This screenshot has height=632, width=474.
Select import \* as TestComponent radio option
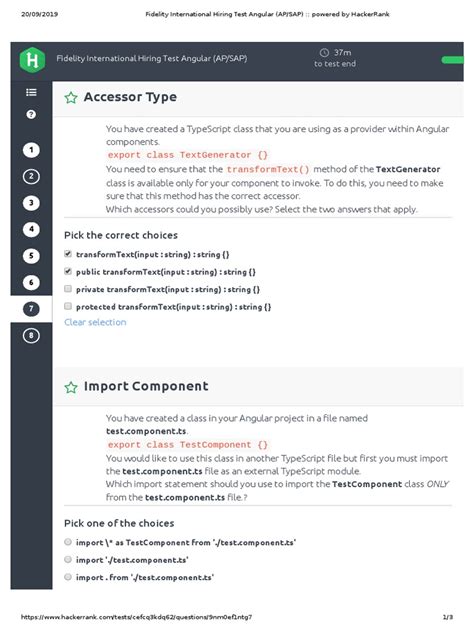(68, 542)
